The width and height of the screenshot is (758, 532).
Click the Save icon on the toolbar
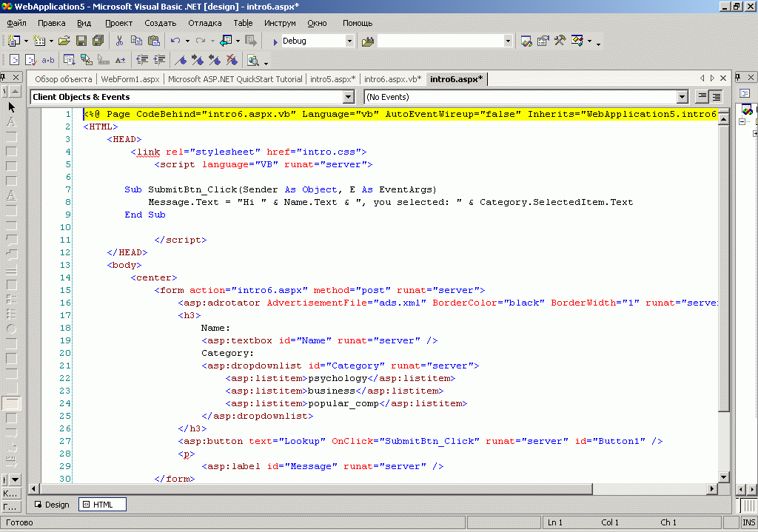pos(81,41)
